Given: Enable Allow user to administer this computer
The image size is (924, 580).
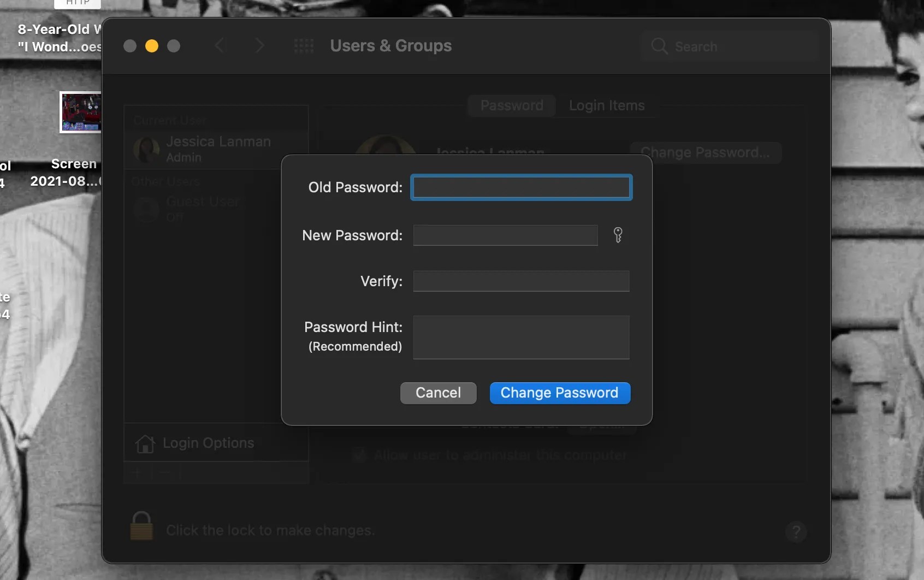Looking at the screenshot, I should pyautogui.click(x=358, y=455).
